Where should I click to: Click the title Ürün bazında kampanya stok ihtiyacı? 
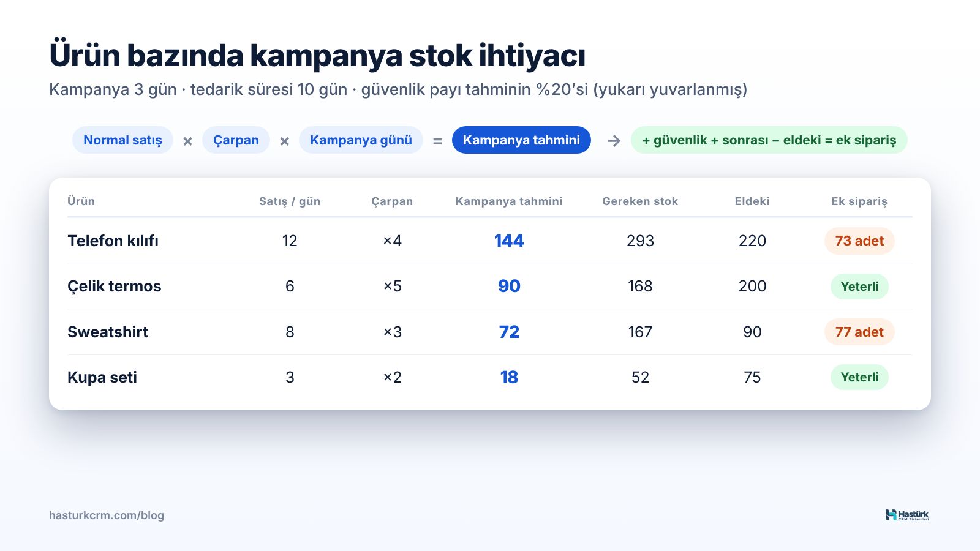tap(317, 56)
